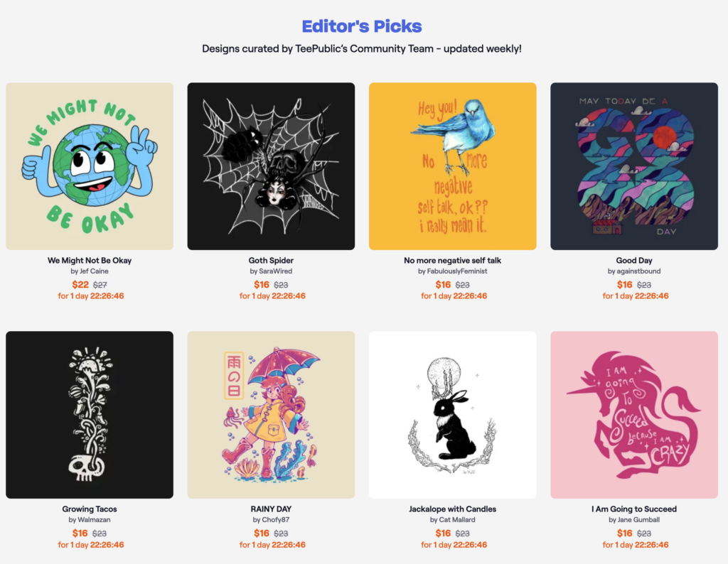Select the Growing Tacos skull artwork
The image size is (728, 564).
(x=90, y=415)
